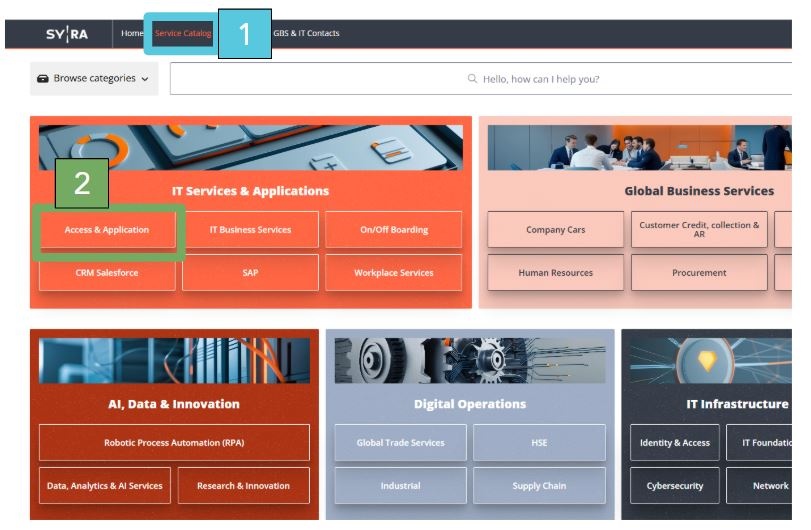Expand the Browse categories dropdown
811x530 pixels.
pos(94,79)
